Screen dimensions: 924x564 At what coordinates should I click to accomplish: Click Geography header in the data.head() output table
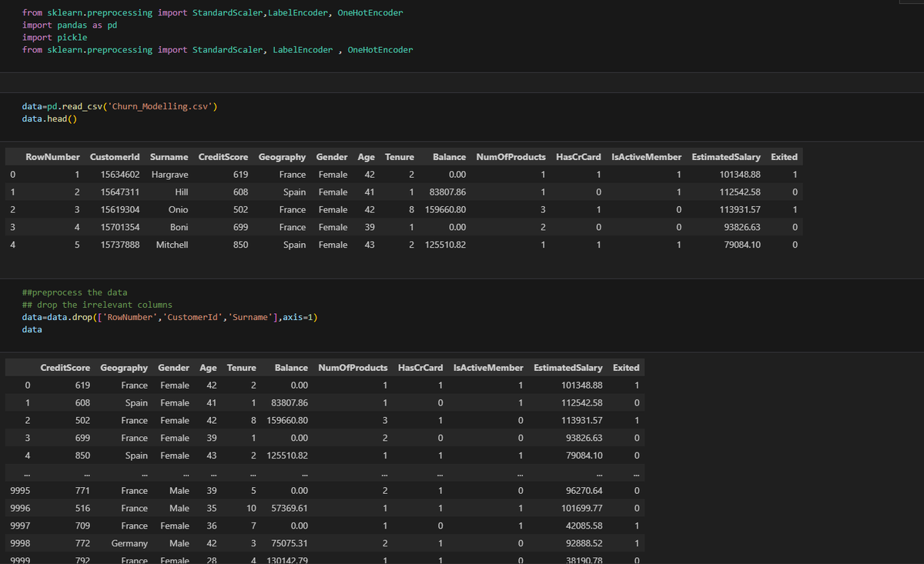pyautogui.click(x=282, y=157)
